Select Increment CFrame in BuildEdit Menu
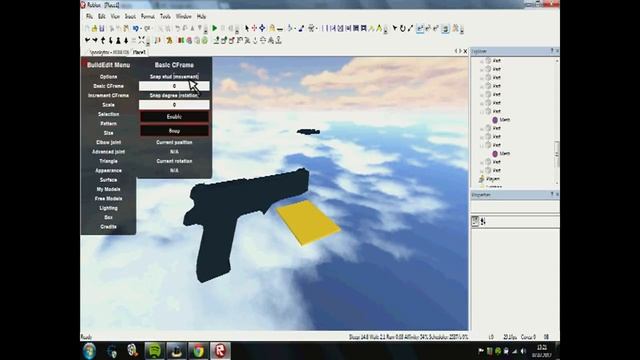 (109, 96)
